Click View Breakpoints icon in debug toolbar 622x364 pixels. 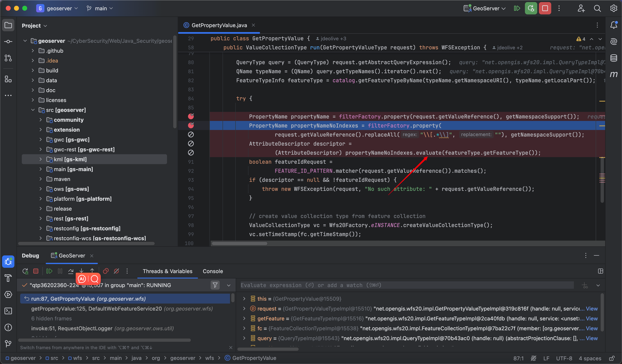pos(106,271)
